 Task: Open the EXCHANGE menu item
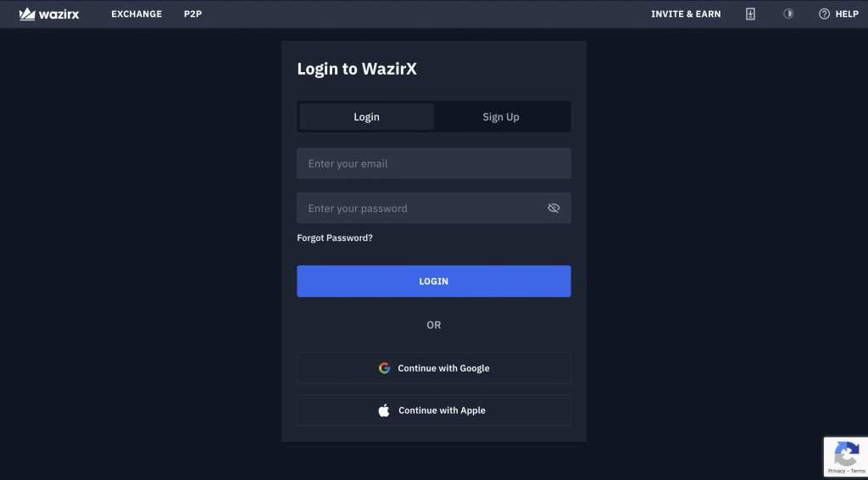pos(136,14)
